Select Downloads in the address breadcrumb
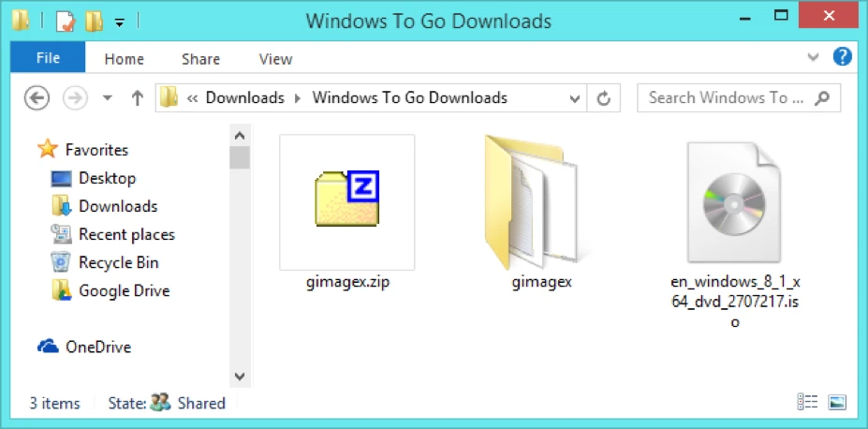Image resolution: width=868 pixels, height=429 pixels. [244, 98]
